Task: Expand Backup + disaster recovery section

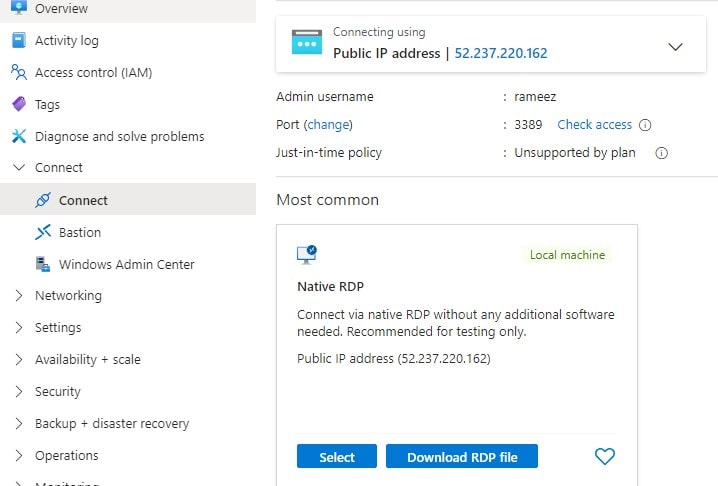Action: (x=19, y=424)
